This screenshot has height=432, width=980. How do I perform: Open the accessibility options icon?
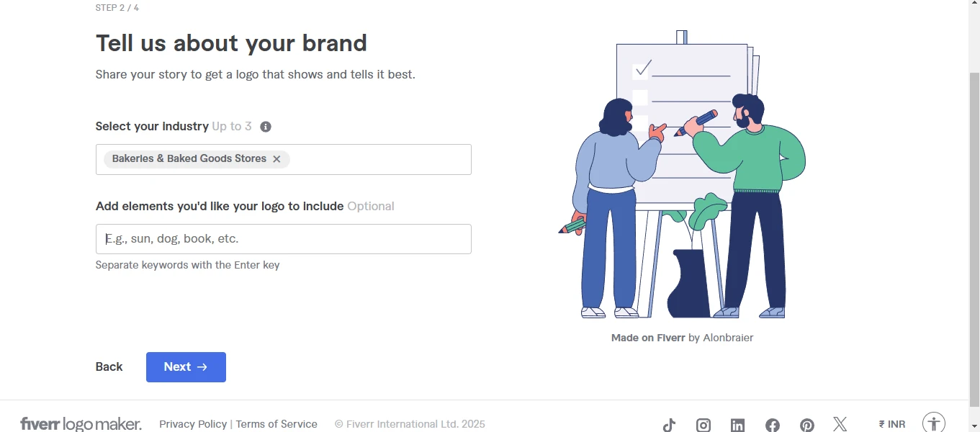click(x=933, y=423)
